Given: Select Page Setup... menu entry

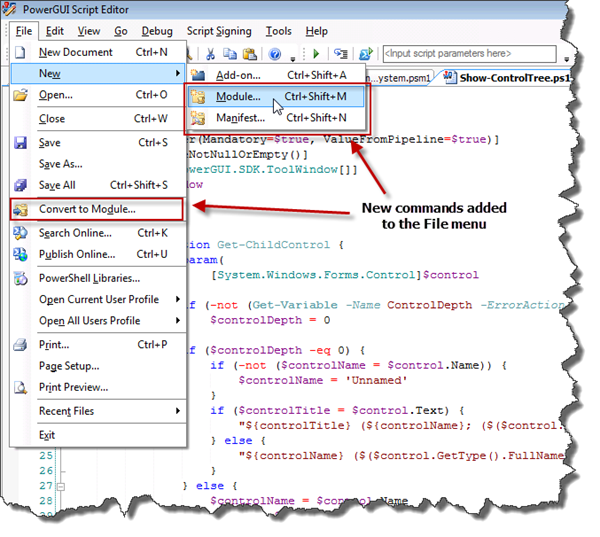Looking at the screenshot, I should pos(98,366).
